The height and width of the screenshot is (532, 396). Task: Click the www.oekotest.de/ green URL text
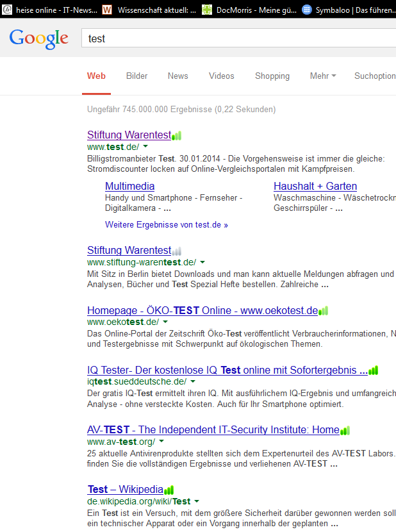[x=123, y=322]
